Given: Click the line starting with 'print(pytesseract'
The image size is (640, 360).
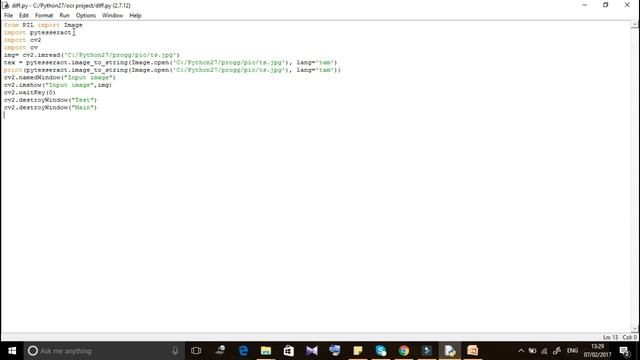Looking at the screenshot, I should pos(172,70).
